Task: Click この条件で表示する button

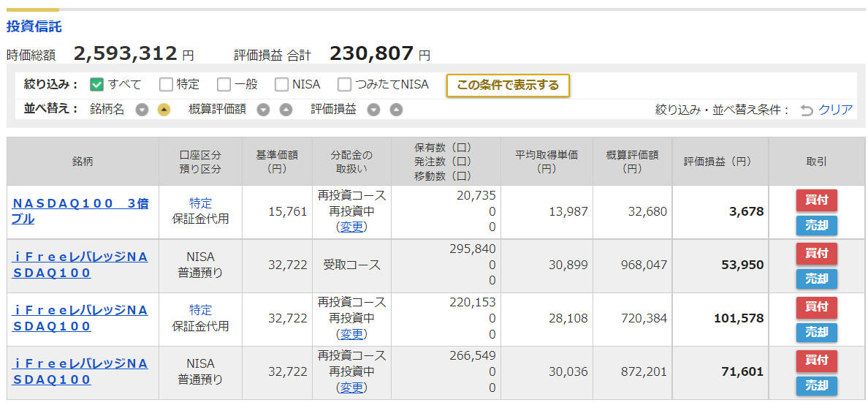Action: (508, 86)
